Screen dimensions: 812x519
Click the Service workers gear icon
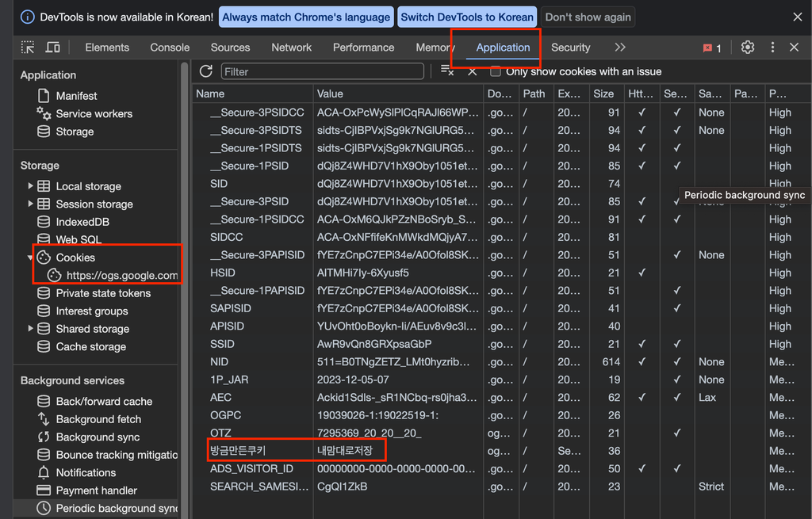click(44, 113)
